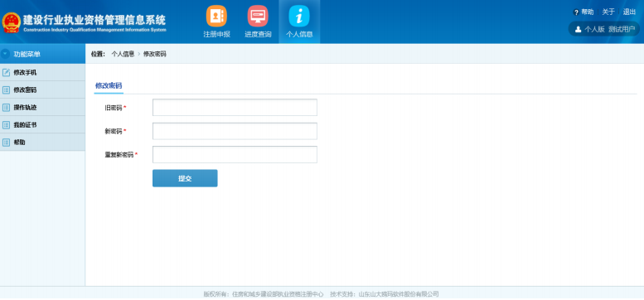Click the list icon beside 我的证书
Screen dimensions: 644x300
coord(6,125)
